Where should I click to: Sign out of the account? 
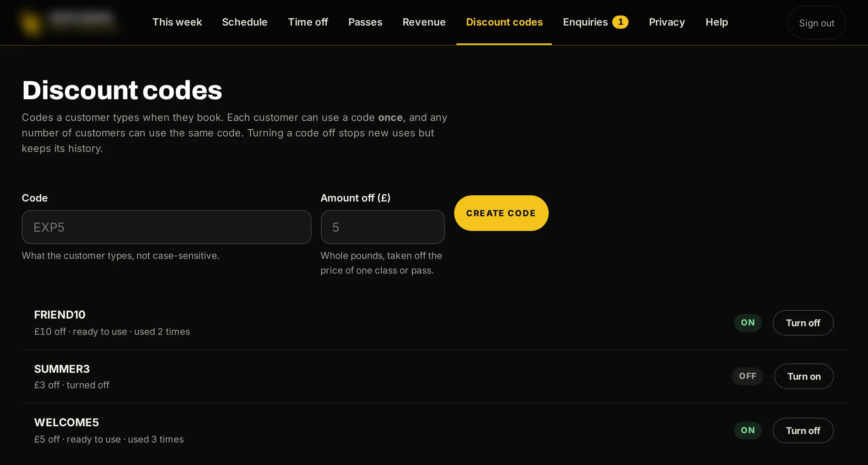tap(816, 23)
